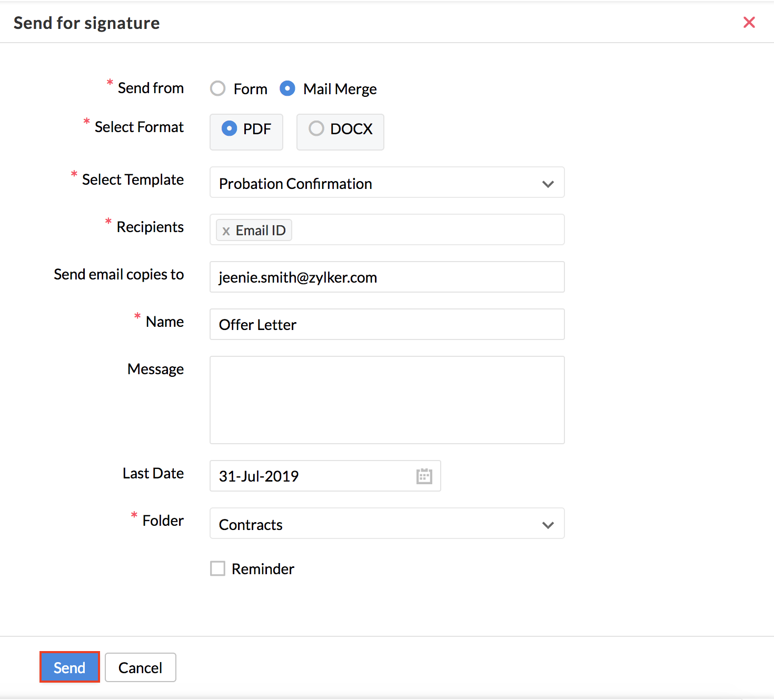The image size is (774, 700).
Task: Choose DOCX as the output format
Action: click(316, 128)
